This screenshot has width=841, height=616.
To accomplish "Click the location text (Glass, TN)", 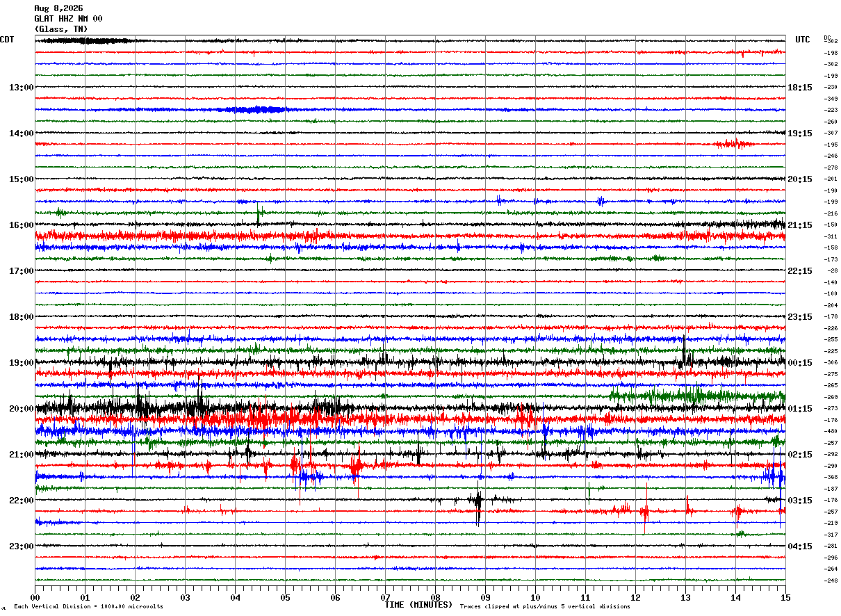I will coord(61,29).
